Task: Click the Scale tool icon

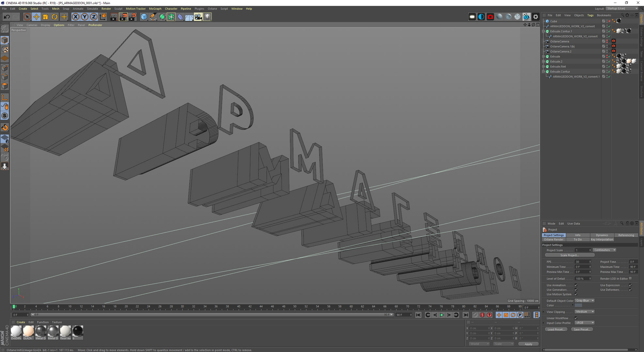Action: pyautogui.click(x=45, y=17)
